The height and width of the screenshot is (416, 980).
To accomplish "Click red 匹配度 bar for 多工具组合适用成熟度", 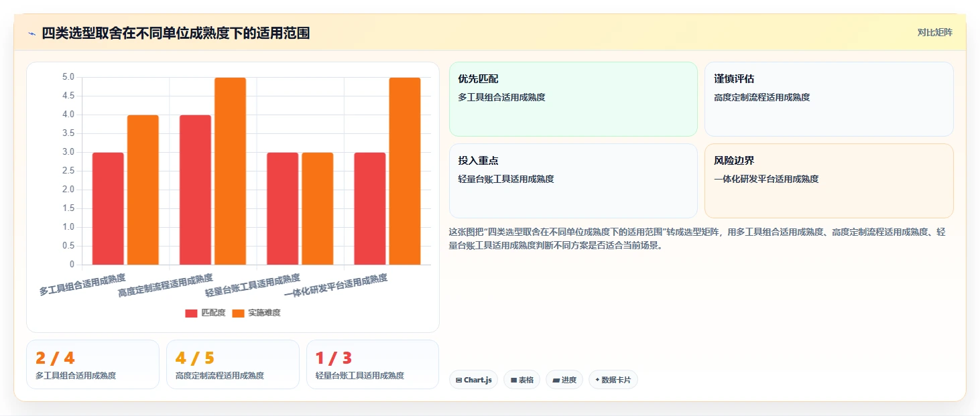I will [108, 208].
